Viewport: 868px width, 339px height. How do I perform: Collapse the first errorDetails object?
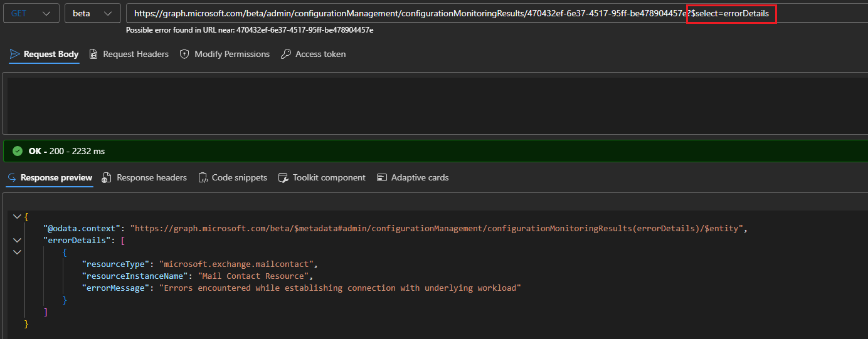[16, 252]
